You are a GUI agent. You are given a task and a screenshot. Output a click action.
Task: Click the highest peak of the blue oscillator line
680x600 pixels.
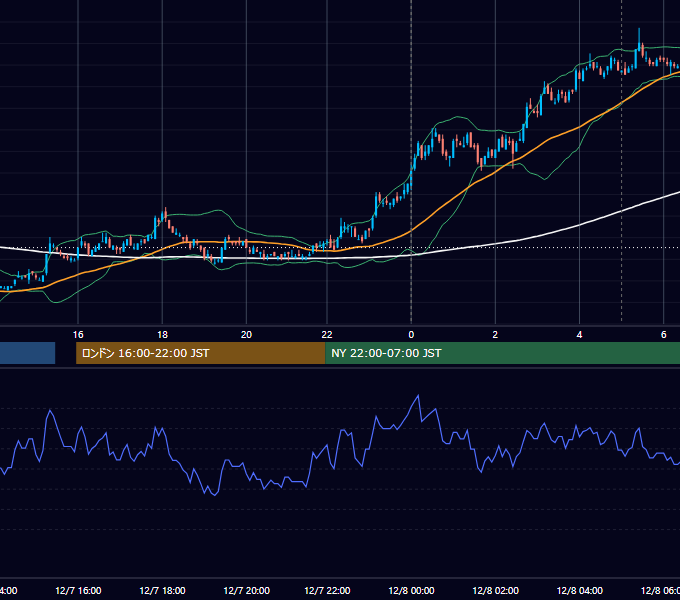point(418,395)
